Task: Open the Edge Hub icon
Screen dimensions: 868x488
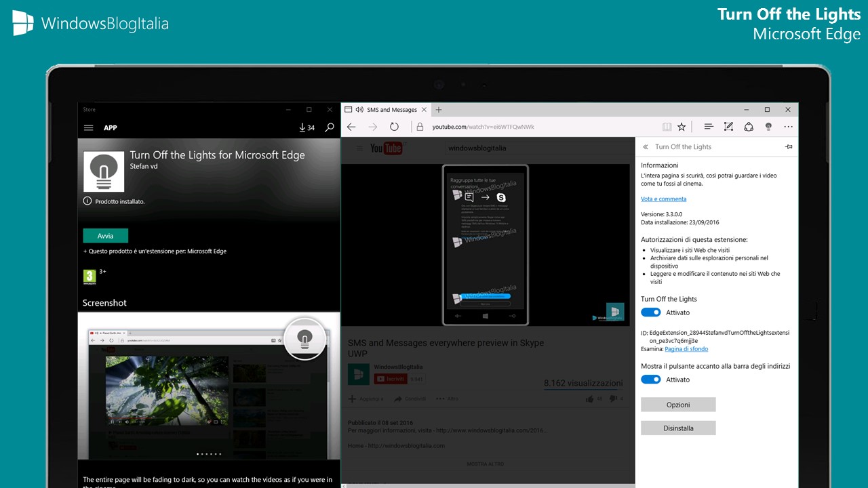Action: tap(709, 127)
